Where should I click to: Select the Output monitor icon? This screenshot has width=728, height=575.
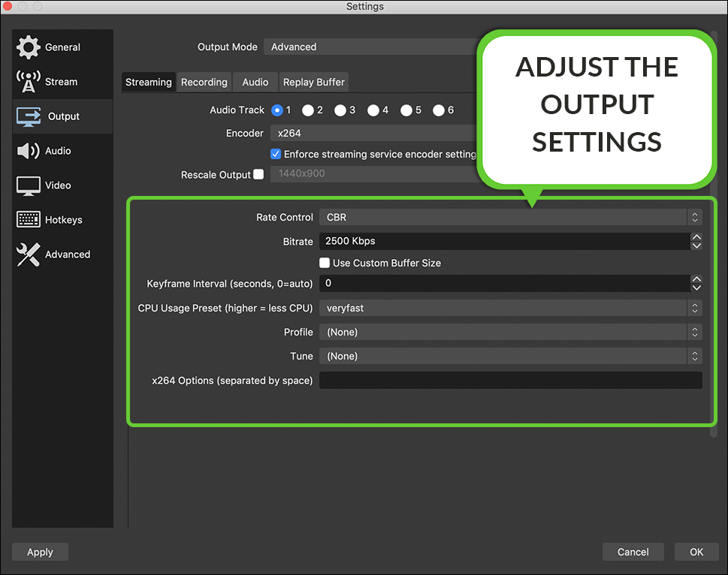[29, 116]
